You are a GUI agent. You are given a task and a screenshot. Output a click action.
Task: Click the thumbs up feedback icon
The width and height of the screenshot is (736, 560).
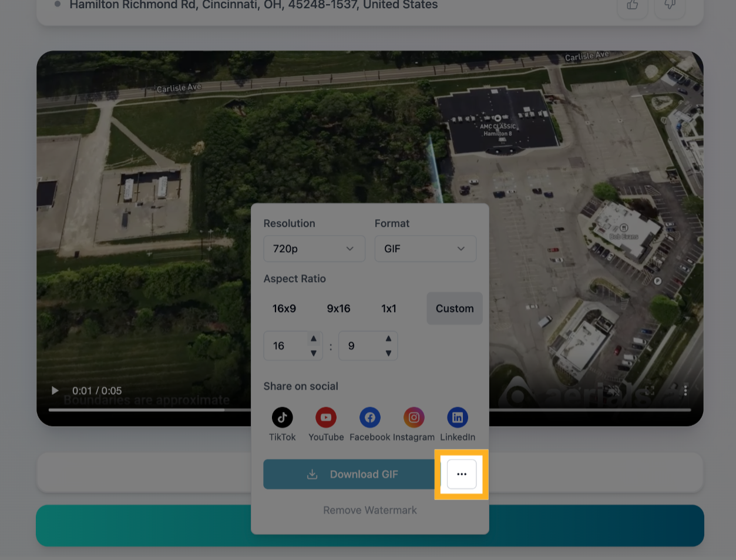click(633, 5)
